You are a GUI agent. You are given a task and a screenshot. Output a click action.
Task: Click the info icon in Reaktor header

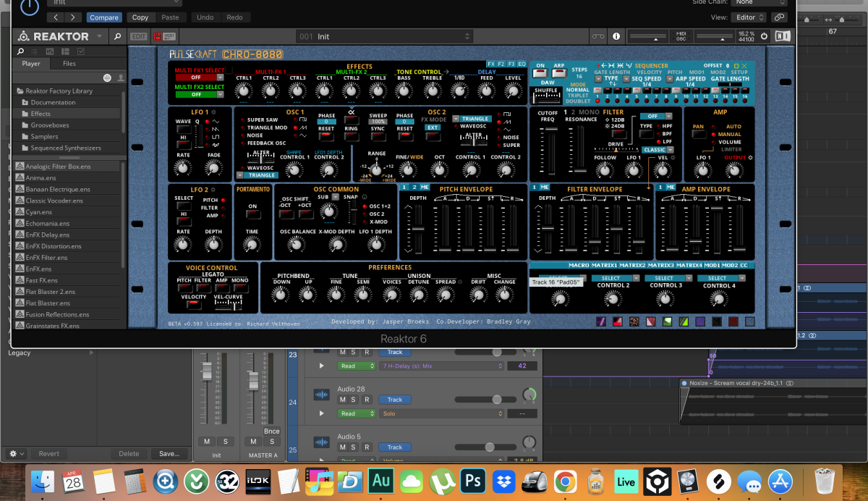[616, 36]
